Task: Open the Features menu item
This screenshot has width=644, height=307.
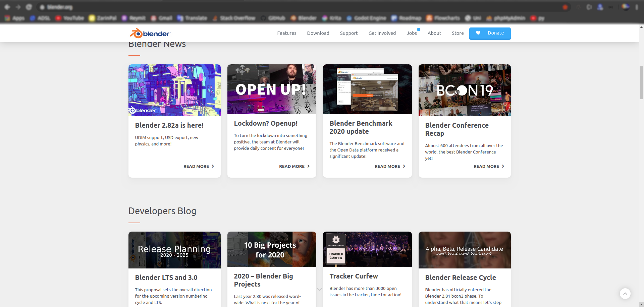Action: [286, 33]
